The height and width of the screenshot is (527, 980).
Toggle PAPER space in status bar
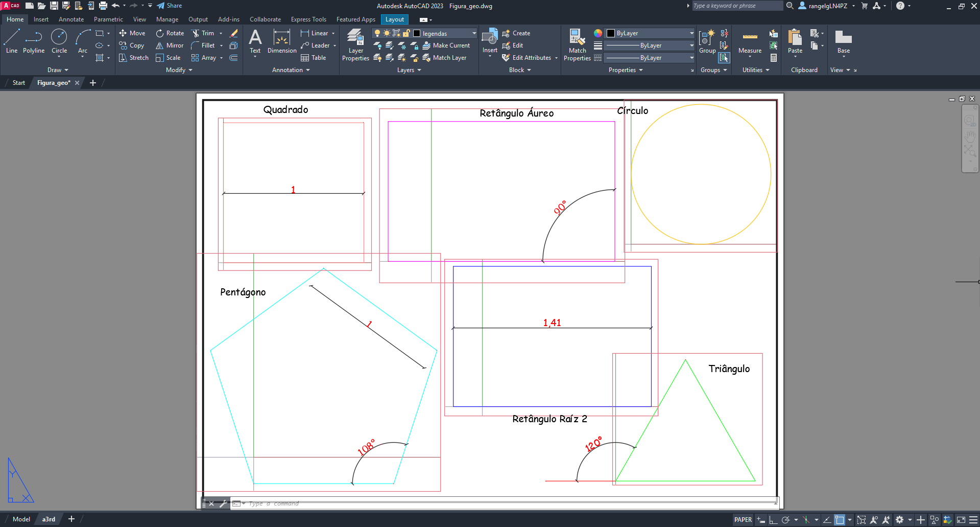743,519
